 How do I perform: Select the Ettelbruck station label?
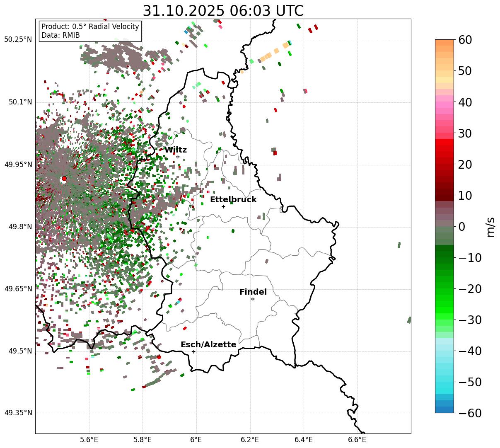233,200
